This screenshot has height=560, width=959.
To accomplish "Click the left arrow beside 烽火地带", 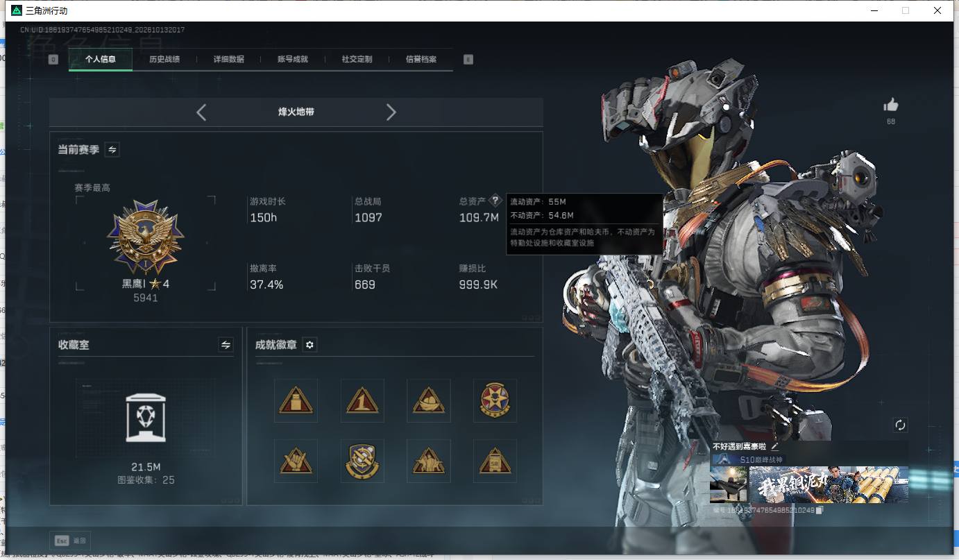I will click(x=201, y=112).
